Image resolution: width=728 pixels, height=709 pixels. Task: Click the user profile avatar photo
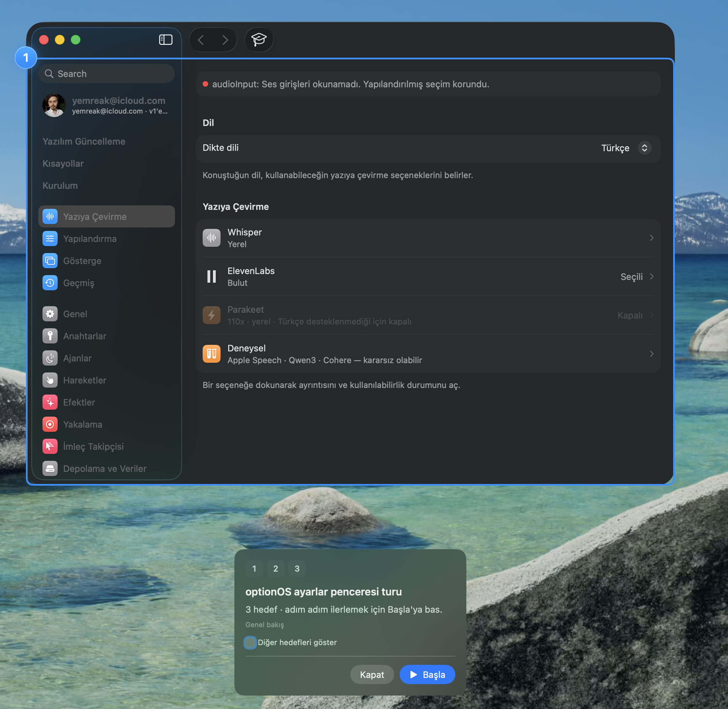54,105
